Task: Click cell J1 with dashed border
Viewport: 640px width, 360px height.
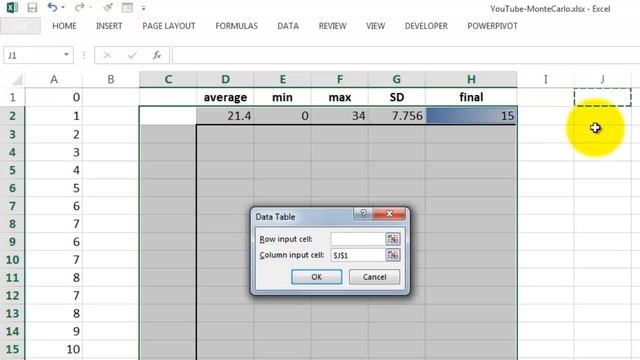Action: point(602,97)
